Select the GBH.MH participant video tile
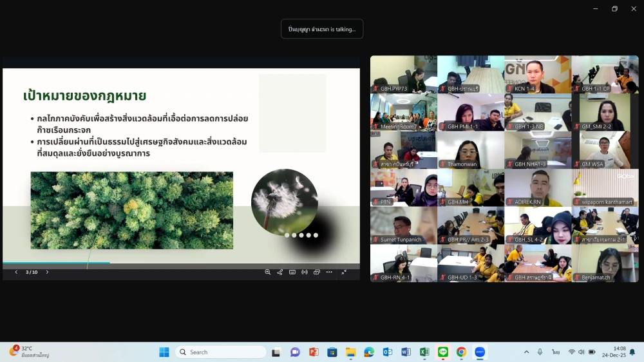This screenshot has height=362, width=644. pos(471,188)
